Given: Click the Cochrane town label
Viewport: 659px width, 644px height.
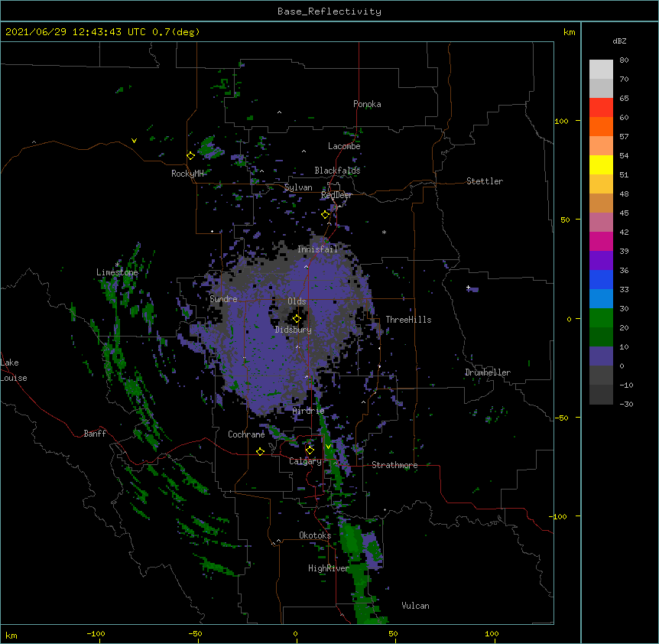Looking at the screenshot, I should tap(246, 434).
